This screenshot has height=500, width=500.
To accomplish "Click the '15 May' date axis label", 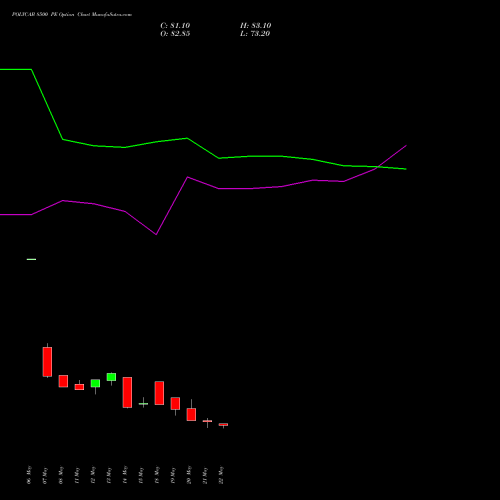I will [x=141, y=475].
